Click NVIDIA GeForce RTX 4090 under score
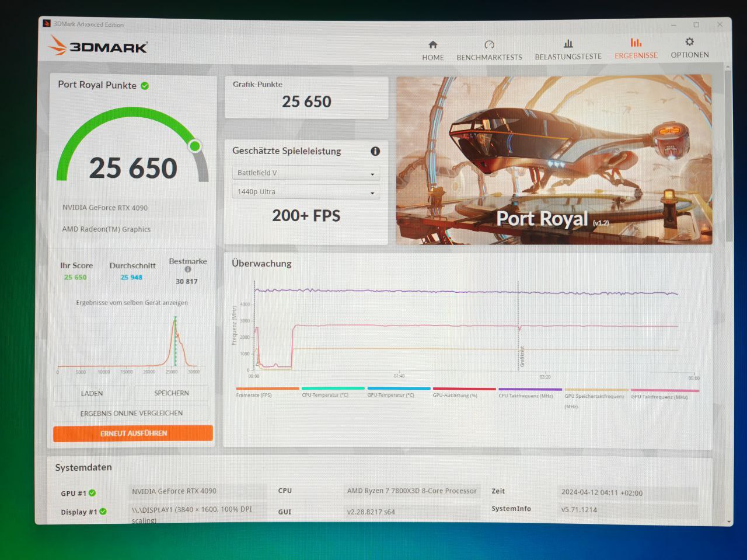Image resolution: width=747 pixels, height=560 pixels. pos(105,208)
